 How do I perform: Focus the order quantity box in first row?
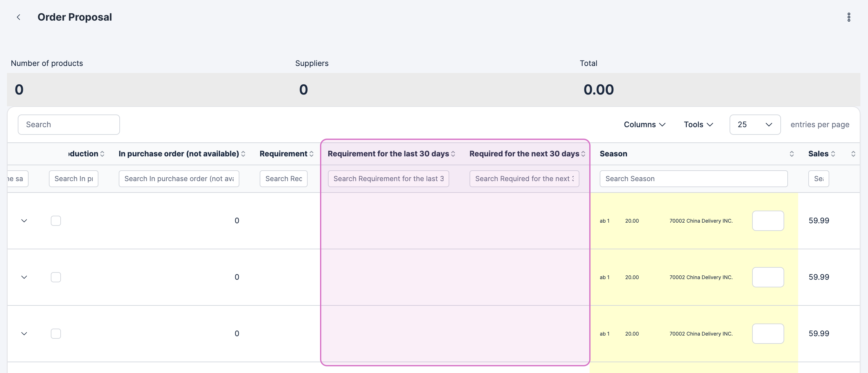768,221
